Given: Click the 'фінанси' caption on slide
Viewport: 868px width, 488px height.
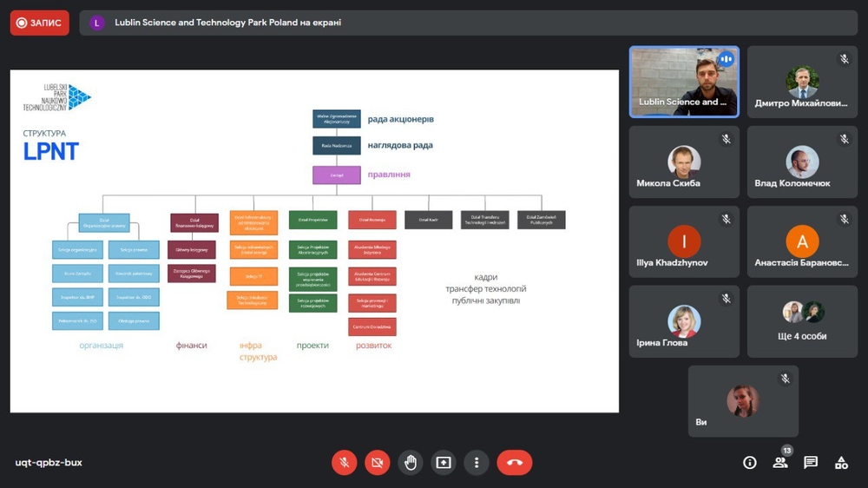Looking at the screenshot, I should pos(192,345).
